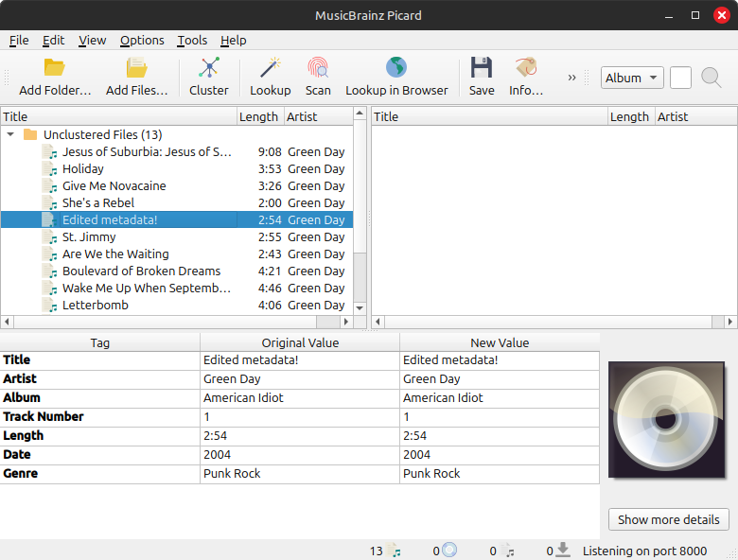Open the Edit menu
The image size is (738, 560).
point(53,41)
